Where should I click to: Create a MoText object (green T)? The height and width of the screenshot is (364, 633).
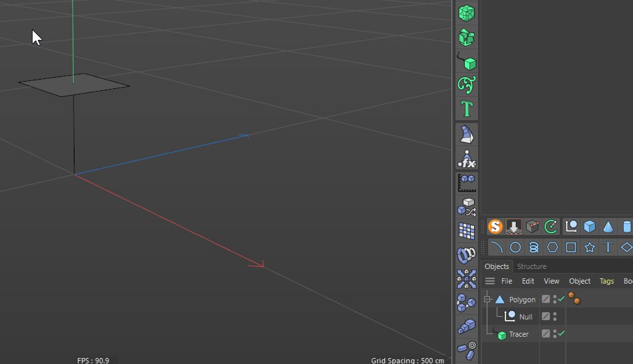click(x=467, y=109)
